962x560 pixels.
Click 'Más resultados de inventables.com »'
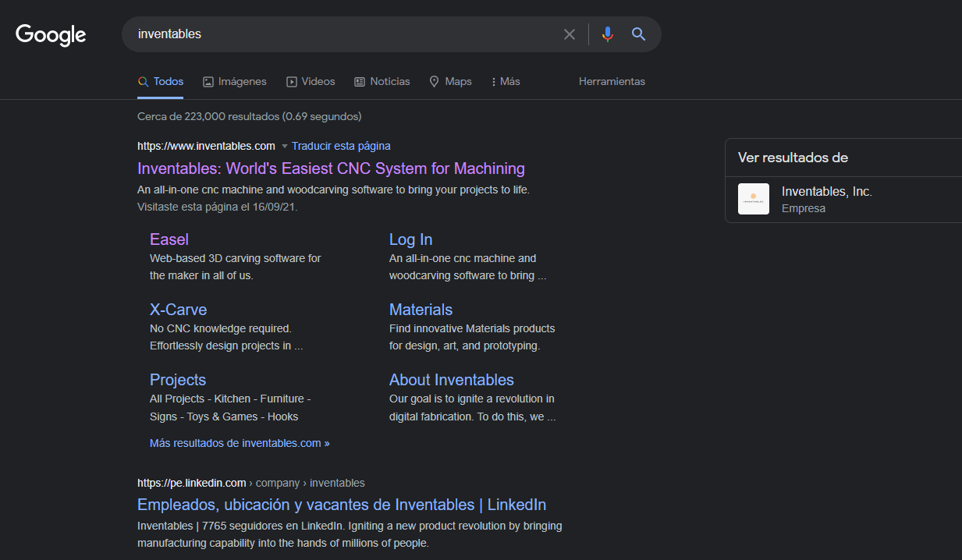(240, 443)
